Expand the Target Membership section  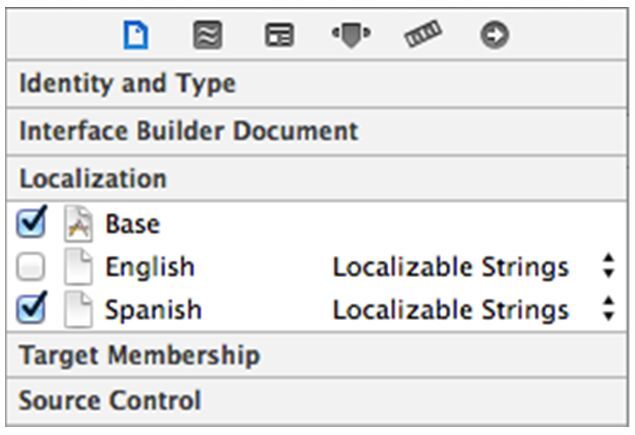click(x=317, y=355)
